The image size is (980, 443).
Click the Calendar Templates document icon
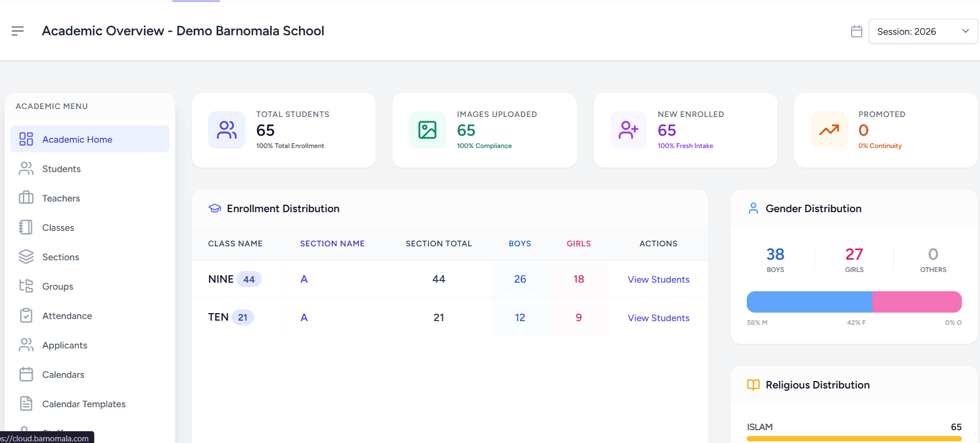tap(26, 403)
